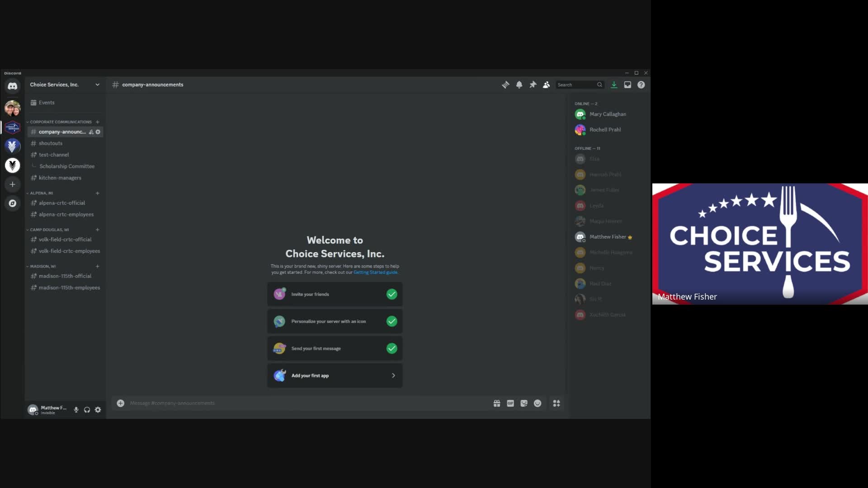Open the photo avatar server in sidebar

coord(13,108)
